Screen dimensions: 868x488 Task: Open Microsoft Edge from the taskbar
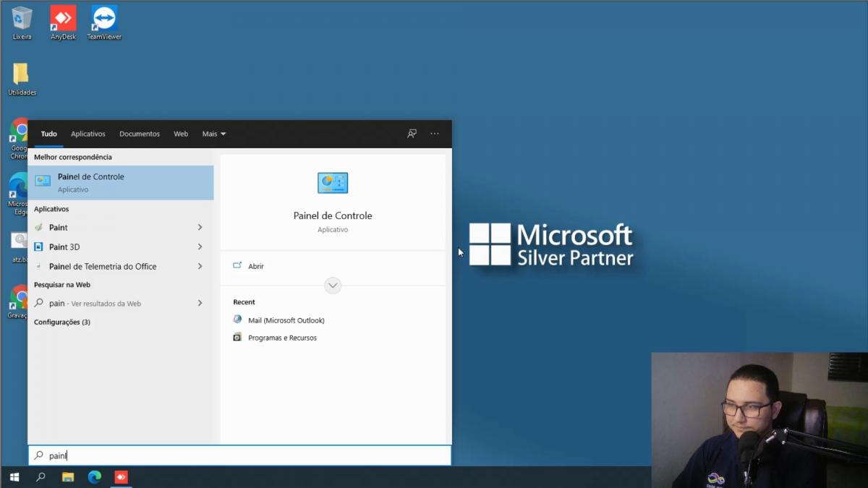pos(95,477)
